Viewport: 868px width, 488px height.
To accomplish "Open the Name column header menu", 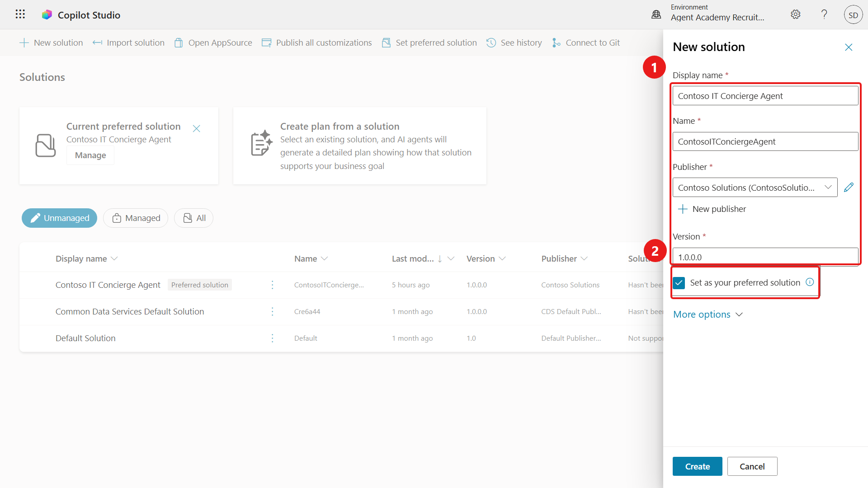I will point(311,258).
